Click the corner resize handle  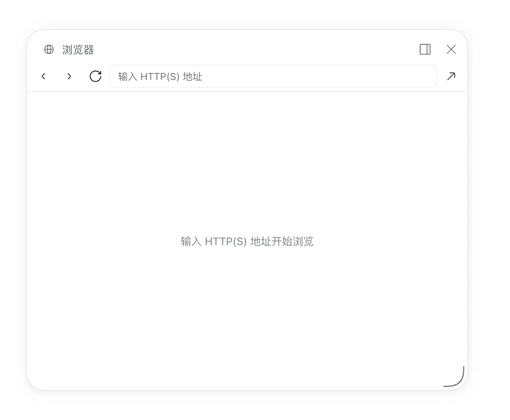pyautogui.click(x=455, y=377)
